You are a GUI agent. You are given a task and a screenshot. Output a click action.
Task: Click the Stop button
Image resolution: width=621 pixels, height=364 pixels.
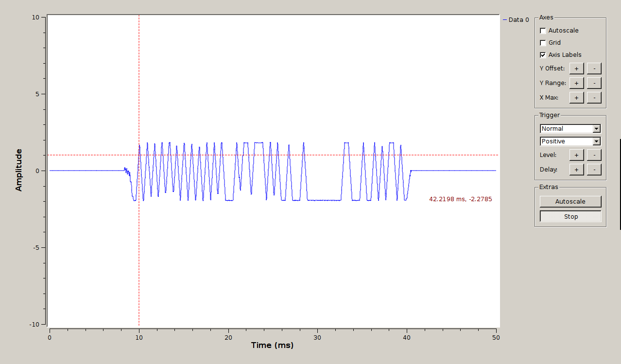[x=570, y=217]
